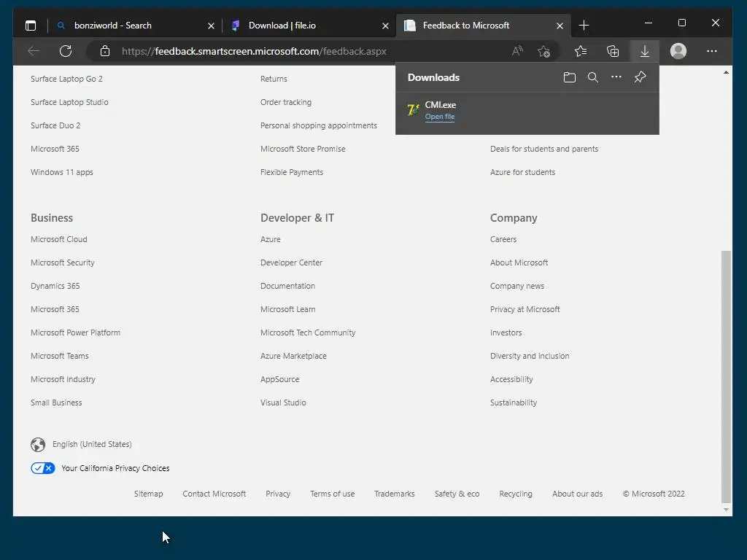Viewport: 747px width, 560px height.
Task: Open Trademarks footer link
Action: [395, 494]
